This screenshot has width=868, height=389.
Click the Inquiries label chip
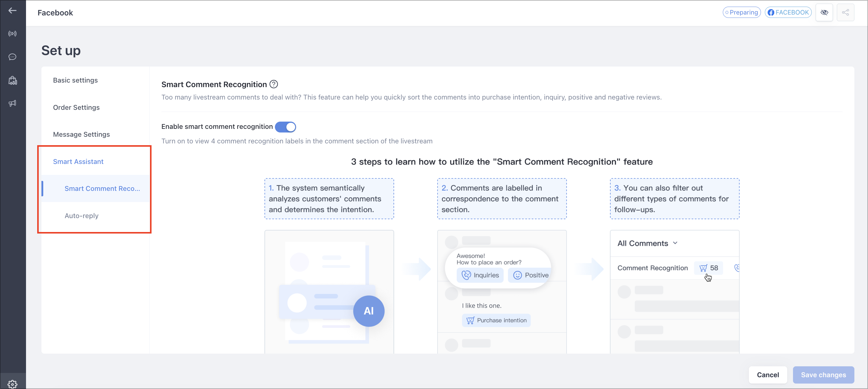point(480,275)
